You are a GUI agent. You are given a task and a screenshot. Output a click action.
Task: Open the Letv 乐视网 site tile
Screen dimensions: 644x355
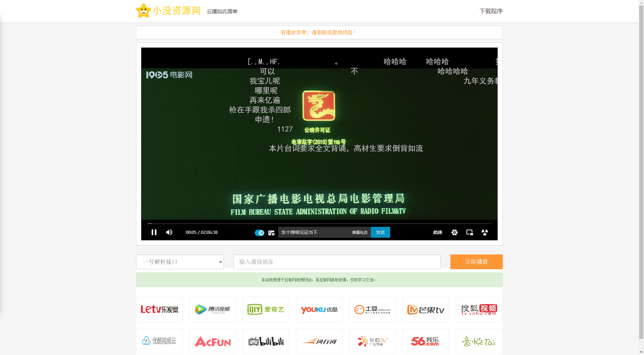[x=159, y=309]
